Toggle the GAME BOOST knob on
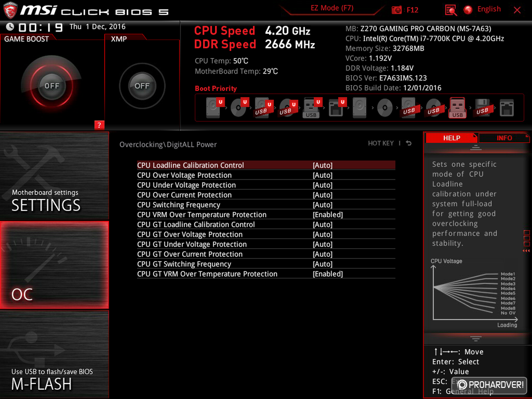This screenshot has height=399, width=532. click(51, 86)
